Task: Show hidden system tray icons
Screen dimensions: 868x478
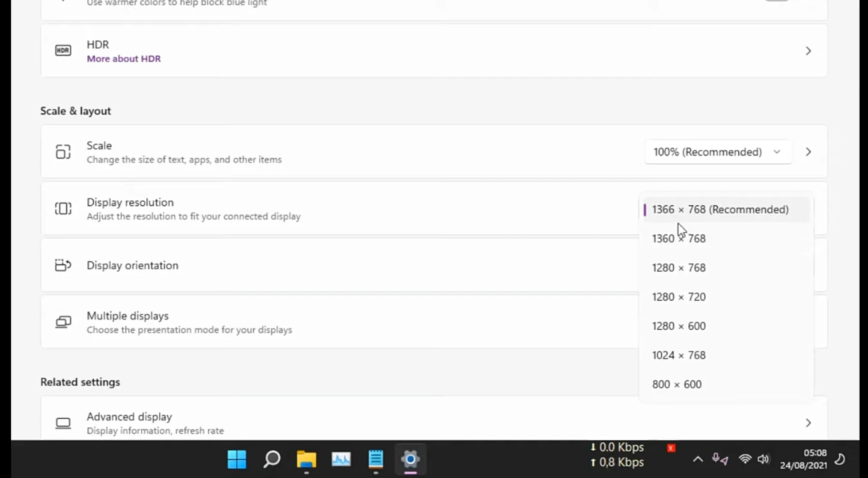Action: coord(698,459)
